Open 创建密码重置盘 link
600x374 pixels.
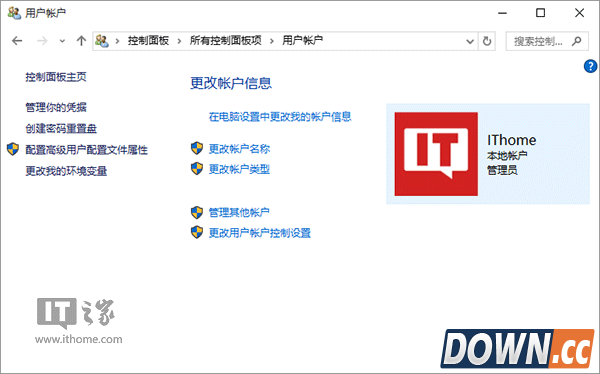(x=61, y=129)
